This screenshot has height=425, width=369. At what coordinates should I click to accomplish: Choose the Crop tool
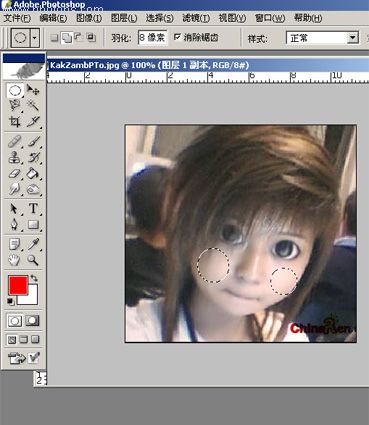[x=15, y=122]
